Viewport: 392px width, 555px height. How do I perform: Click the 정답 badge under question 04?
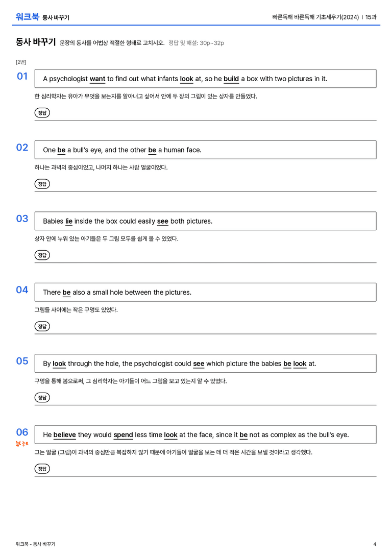(42, 326)
